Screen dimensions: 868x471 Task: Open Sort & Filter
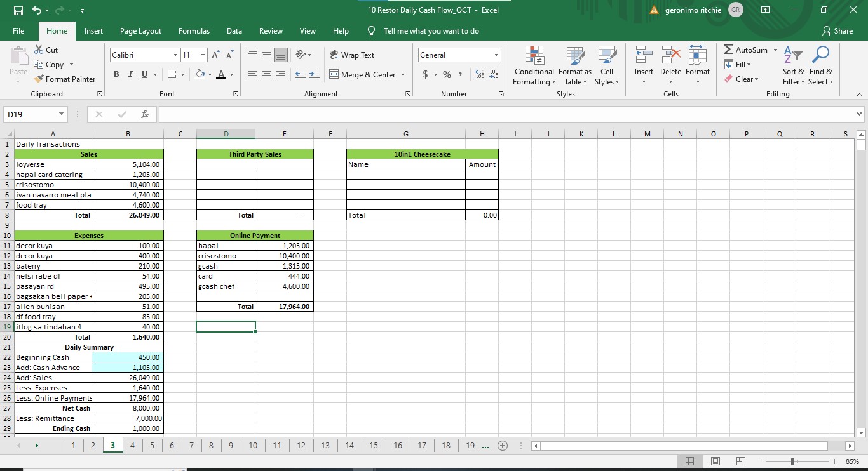click(x=794, y=66)
